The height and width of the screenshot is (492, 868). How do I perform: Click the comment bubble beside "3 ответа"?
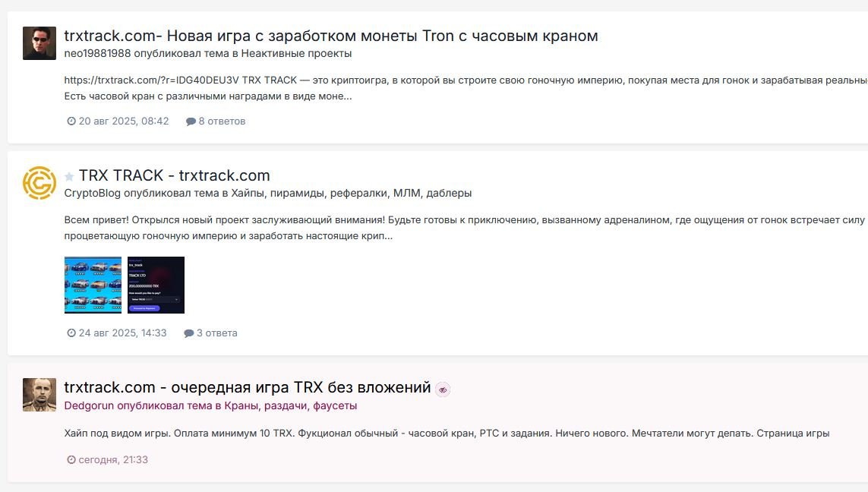(189, 333)
